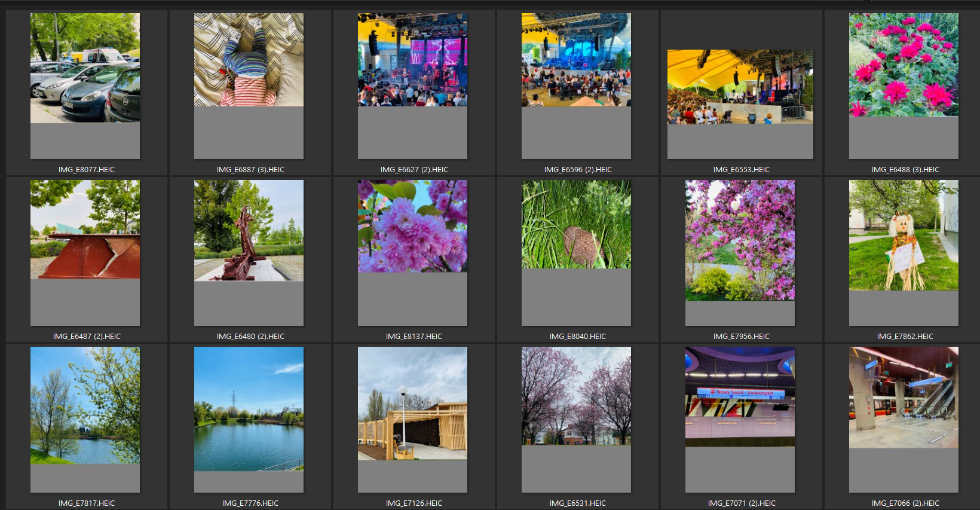This screenshot has height=510, width=980.
Task: Select the parked cars photo IMG_E8077.HEIC
Action: [85, 68]
